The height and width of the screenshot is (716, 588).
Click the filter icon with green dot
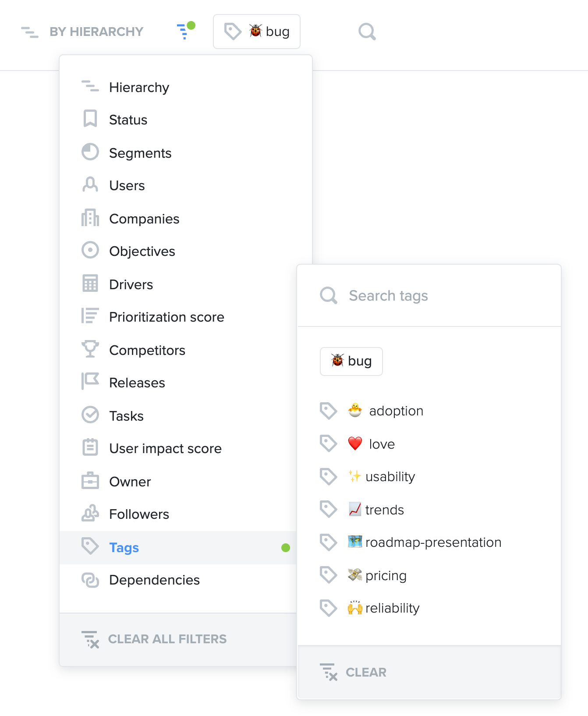[x=185, y=31]
